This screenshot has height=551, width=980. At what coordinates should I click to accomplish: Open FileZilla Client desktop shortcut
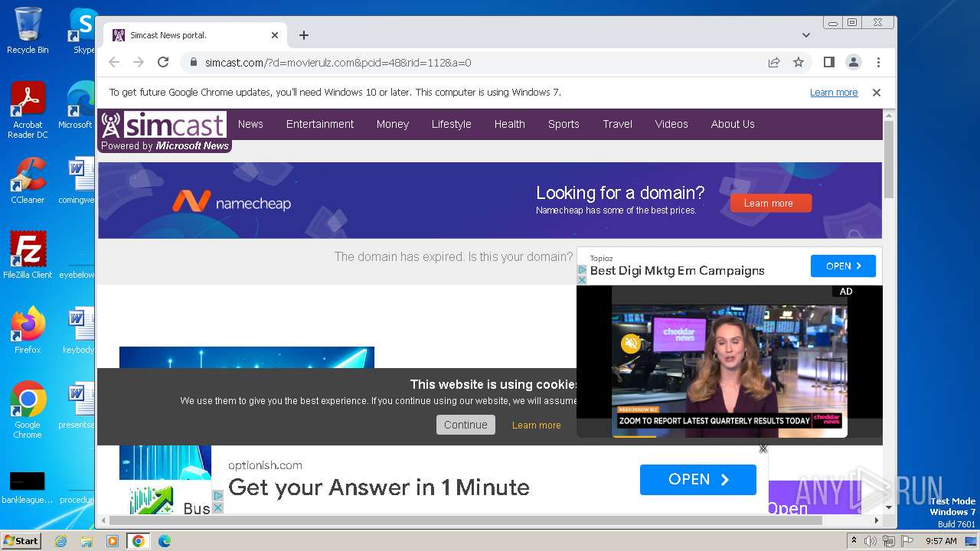point(28,255)
